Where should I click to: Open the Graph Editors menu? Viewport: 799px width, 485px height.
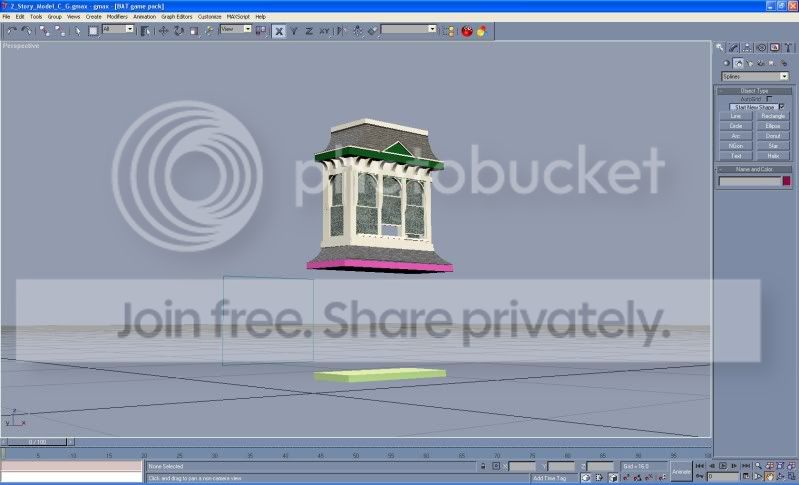(177, 17)
